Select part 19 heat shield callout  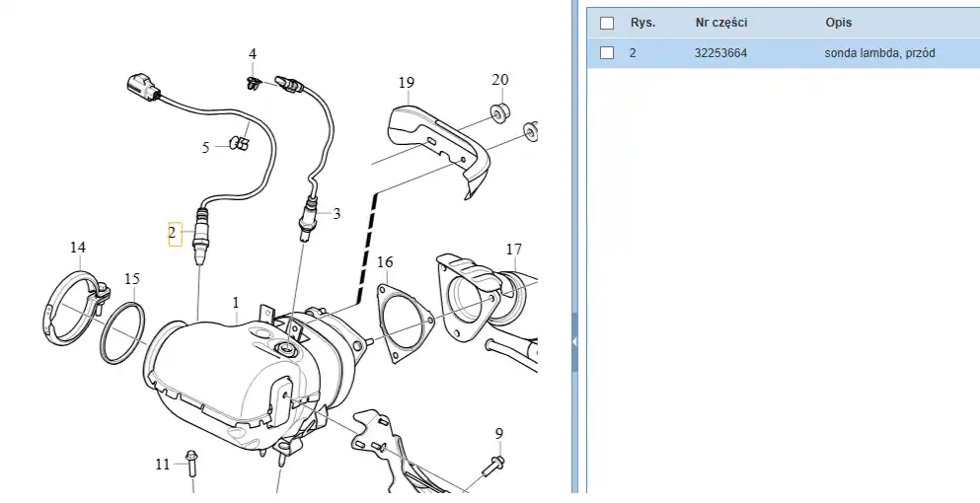pos(407,83)
